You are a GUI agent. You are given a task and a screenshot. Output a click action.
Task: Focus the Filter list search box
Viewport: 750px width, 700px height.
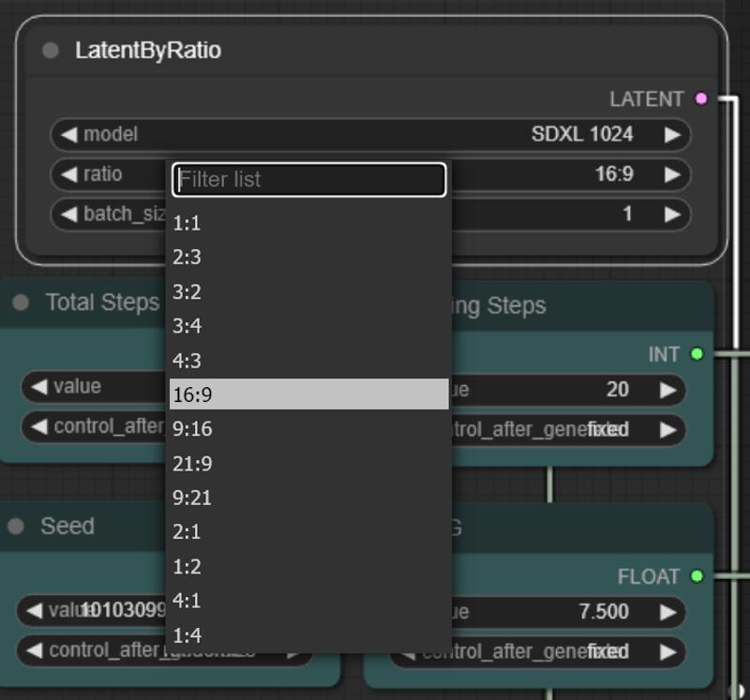[309, 179]
